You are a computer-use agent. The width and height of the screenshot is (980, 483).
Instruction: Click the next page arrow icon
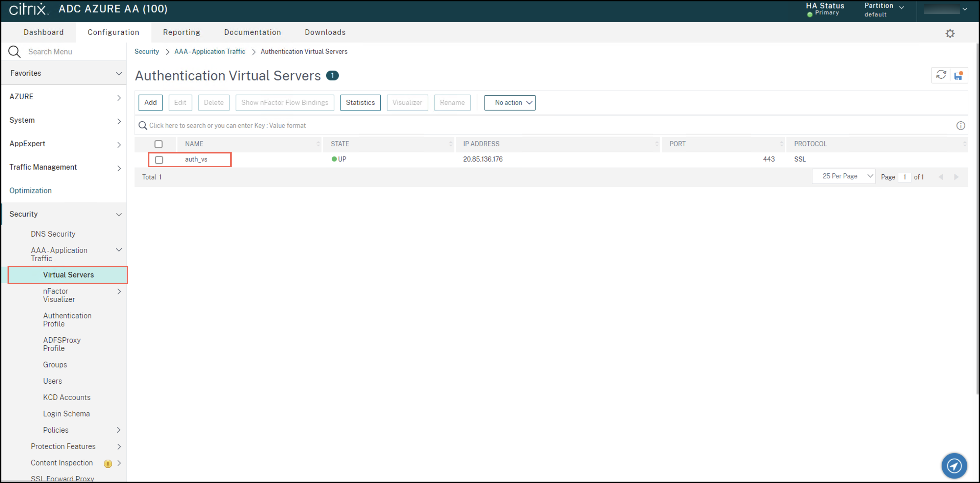[x=956, y=177]
